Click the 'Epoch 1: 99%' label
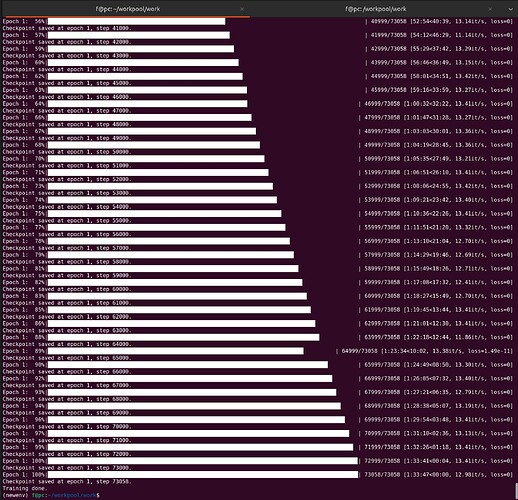This screenshot has height=500, width=518. tap(25, 447)
